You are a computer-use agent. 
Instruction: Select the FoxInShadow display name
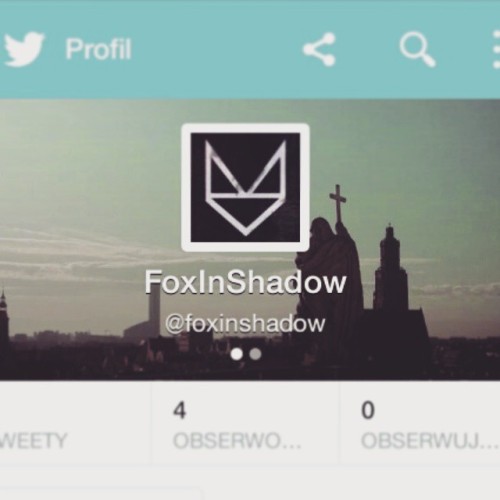pos(245,283)
